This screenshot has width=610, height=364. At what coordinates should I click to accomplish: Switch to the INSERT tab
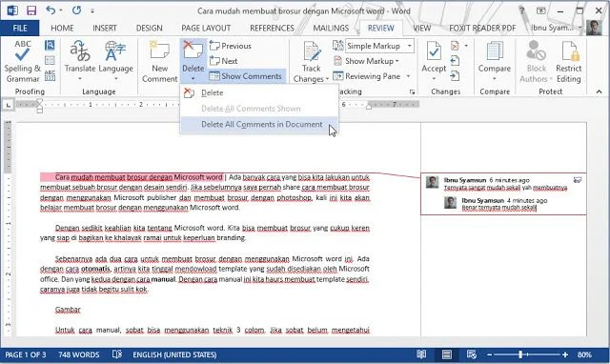pyautogui.click(x=105, y=28)
